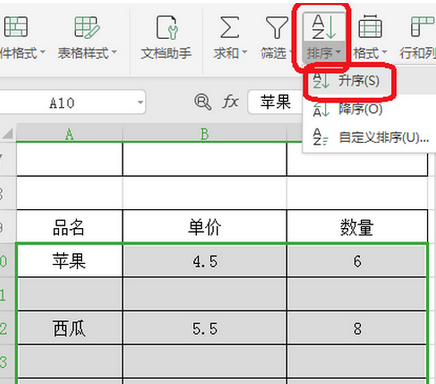Select the 品名 header cell
This screenshot has width=436, height=384.
69,227
